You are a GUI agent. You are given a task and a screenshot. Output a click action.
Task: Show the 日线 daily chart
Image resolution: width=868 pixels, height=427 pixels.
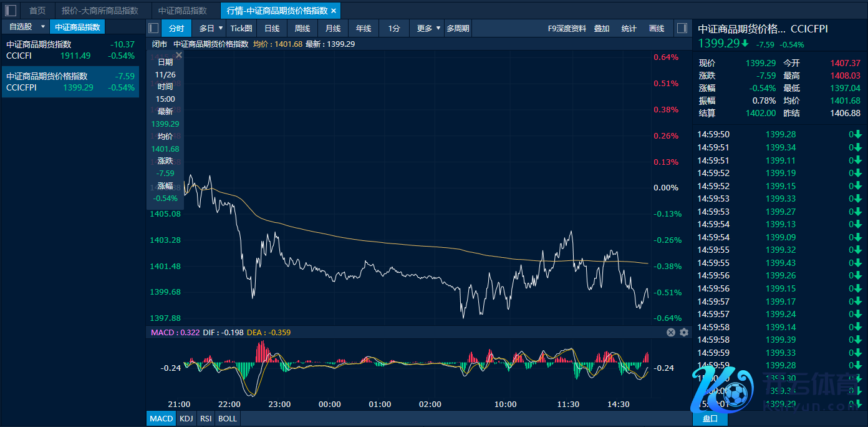pyautogui.click(x=272, y=28)
